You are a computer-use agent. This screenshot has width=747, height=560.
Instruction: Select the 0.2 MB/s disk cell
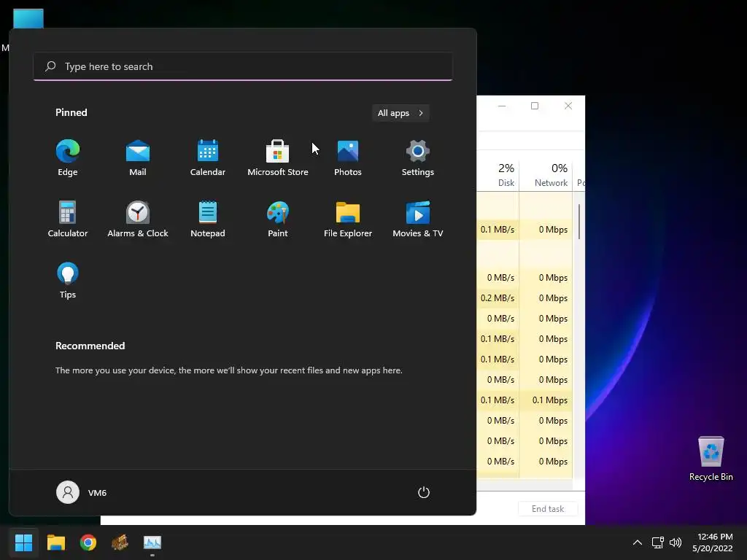[498, 298]
